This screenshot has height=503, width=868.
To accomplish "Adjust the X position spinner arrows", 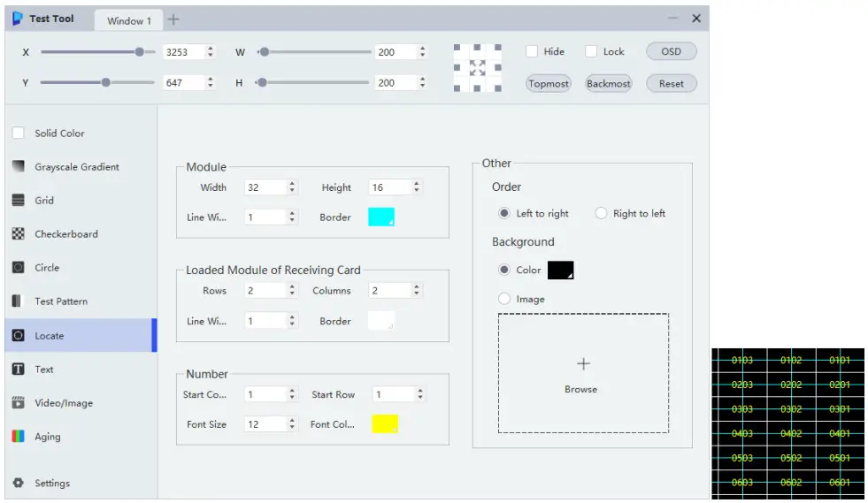I will [x=210, y=51].
